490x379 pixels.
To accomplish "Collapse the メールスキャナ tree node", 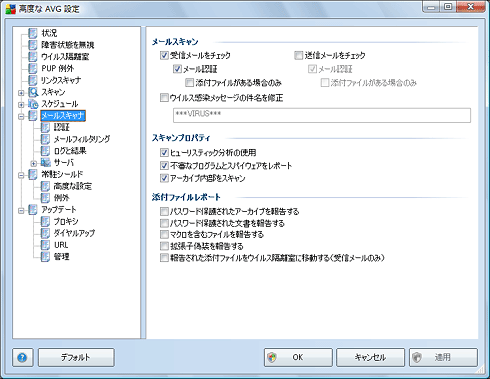I will tap(21, 117).
